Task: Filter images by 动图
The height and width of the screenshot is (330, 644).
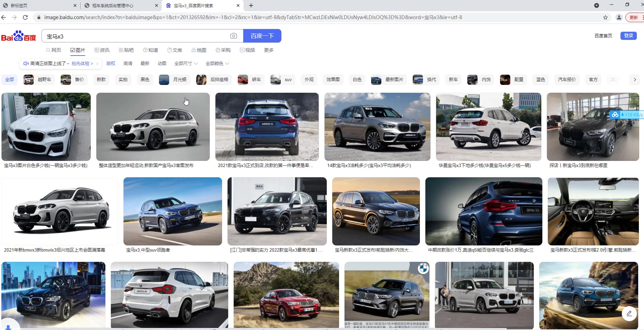Action: coord(162,63)
